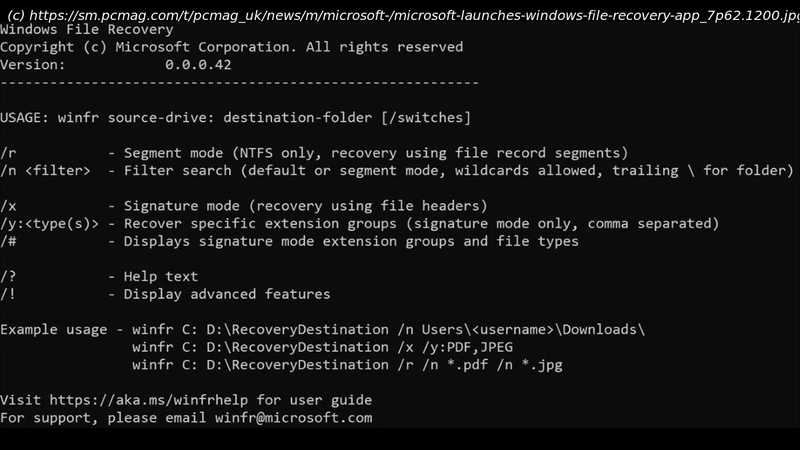Click the /r Segment mode switch line

click(314, 153)
